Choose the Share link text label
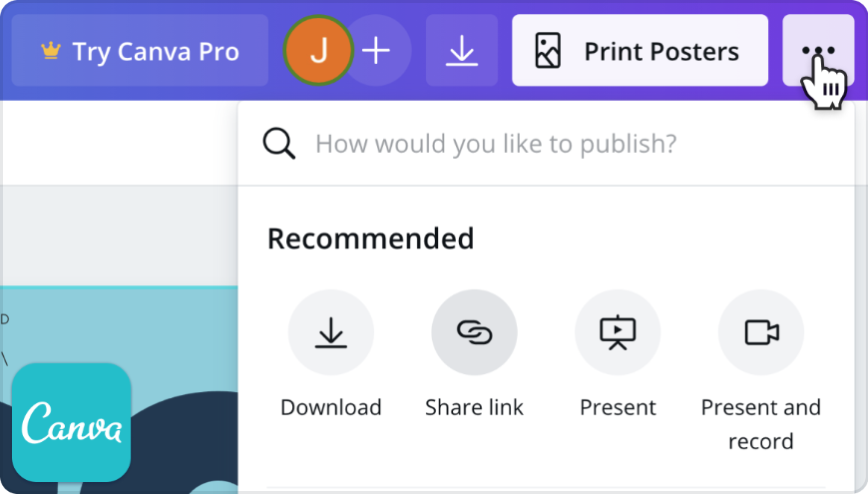Image resolution: width=868 pixels, height=494 pixels. tap(474, 407)
